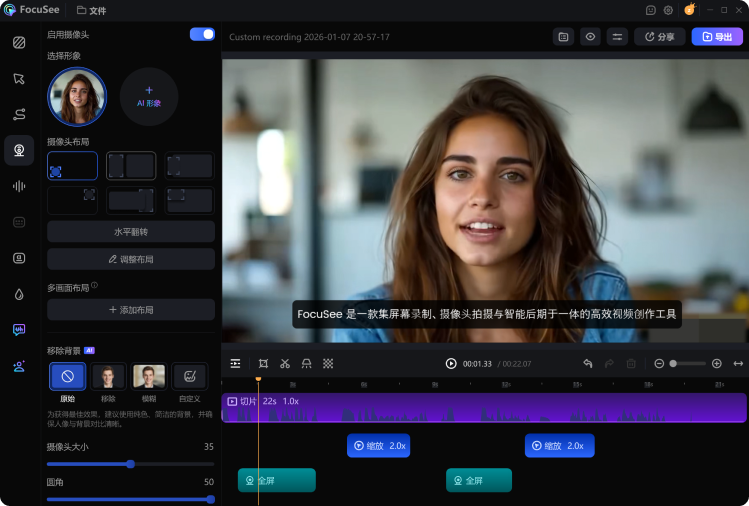This screenshot has height=506, width=749.
Task: Zoom in timeline with plus icon
Action: pos(717,364)
